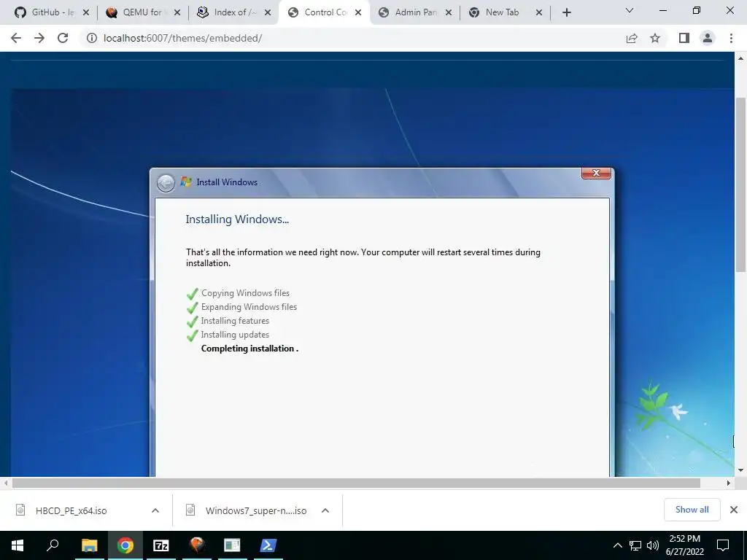Click the Installing features step
The height and width of the screenshot is (560, 747).
pyautogui.click(x=235, y=321)
